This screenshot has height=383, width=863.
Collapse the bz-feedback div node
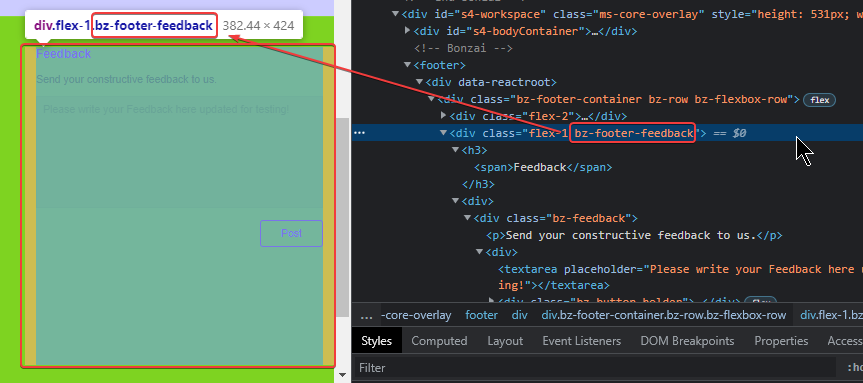coord(467,218)
